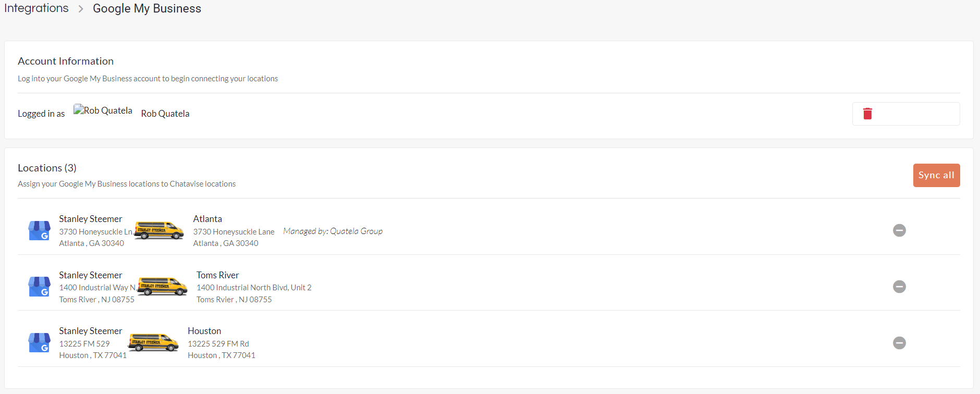The image size is (980, 394).
Task: Click the Google My Business icon for Toms River row
Action: pos(39,287)
